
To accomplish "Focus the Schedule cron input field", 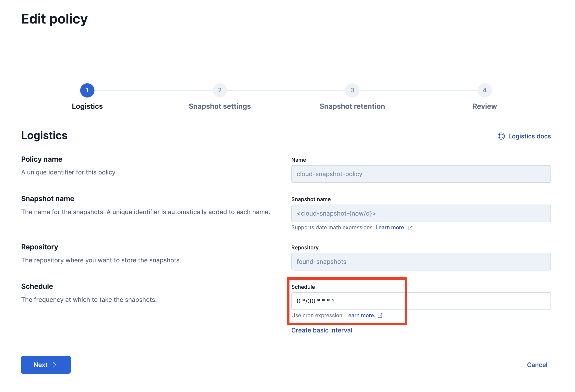I will [x=421, y=301].
